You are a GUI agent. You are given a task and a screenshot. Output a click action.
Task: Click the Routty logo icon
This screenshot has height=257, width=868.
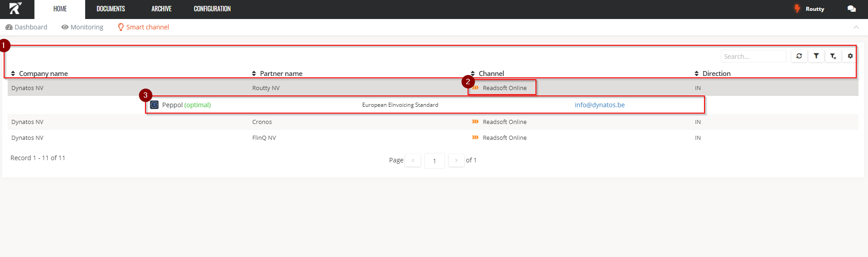coord(16,9)
